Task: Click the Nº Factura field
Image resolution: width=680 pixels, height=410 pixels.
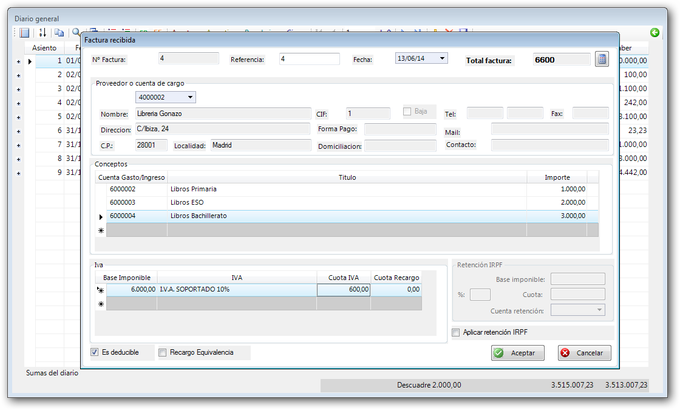Action: coord(189,58)
